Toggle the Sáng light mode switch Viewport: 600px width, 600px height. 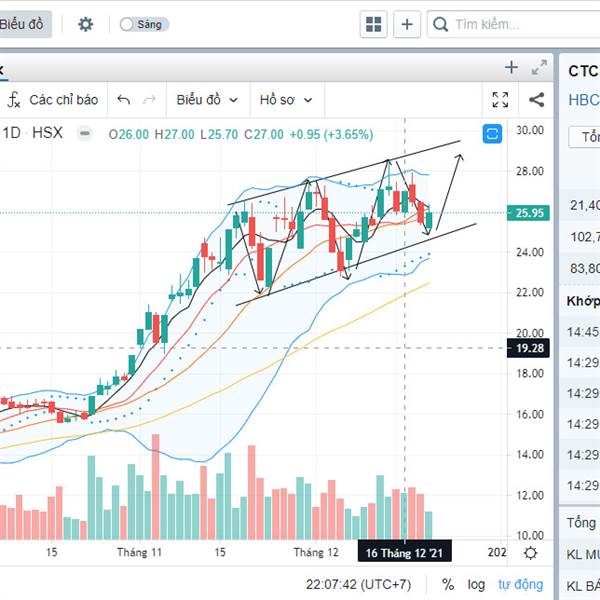tap(143, 24)
